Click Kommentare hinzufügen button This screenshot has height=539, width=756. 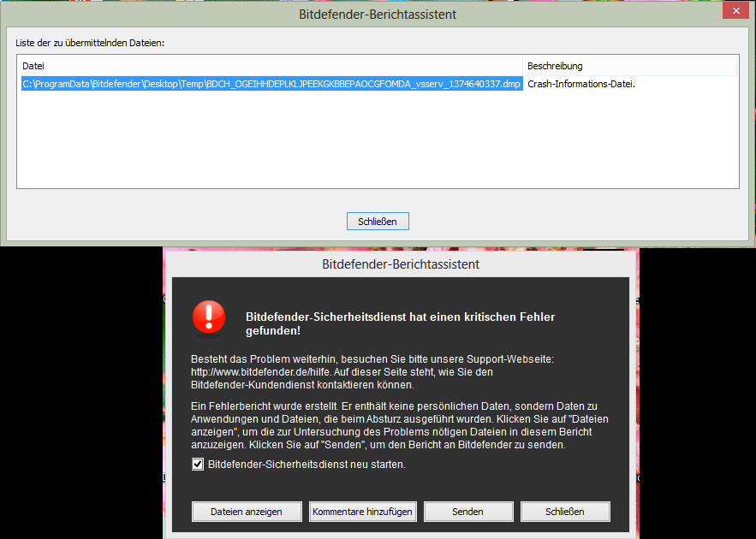(362, 512)
